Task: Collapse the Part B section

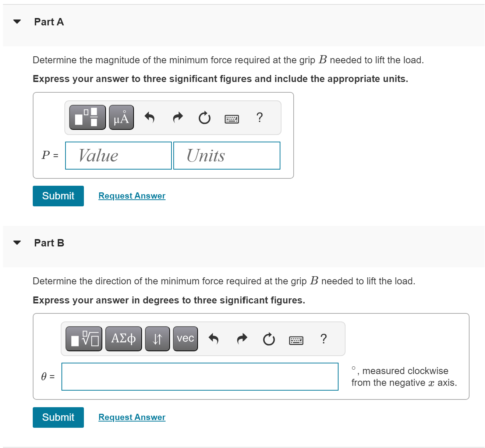Action: pos(17,243)
